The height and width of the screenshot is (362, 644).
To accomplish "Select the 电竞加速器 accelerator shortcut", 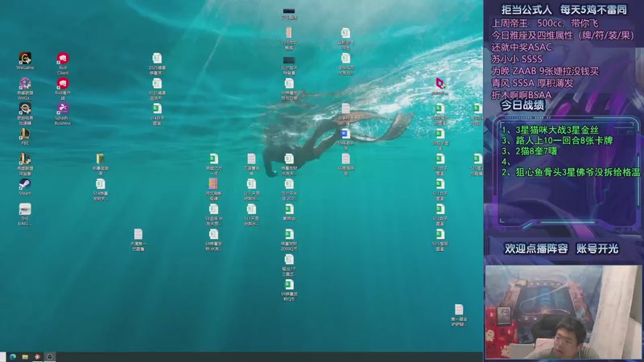I will pos(25,114).
